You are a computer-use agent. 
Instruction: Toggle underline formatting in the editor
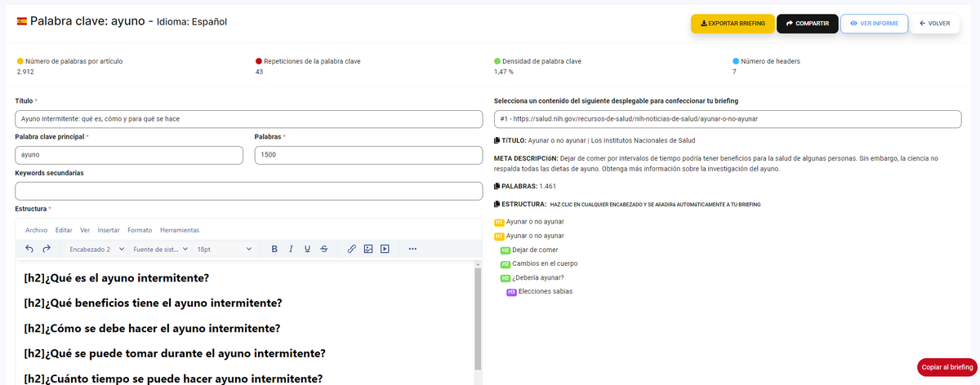click(307, 249)
